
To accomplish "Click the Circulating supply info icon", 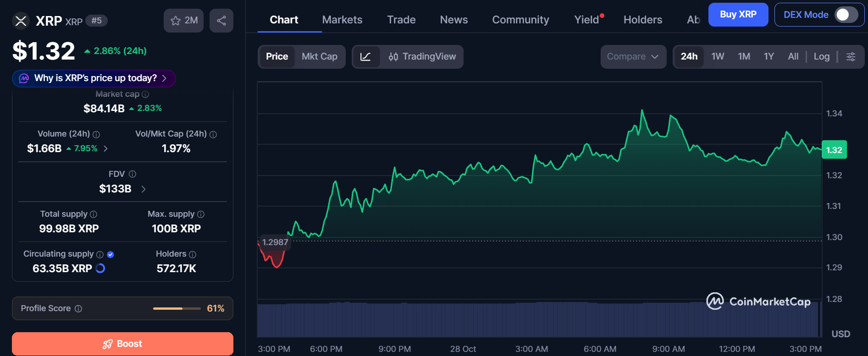I will [x=100, y=254].
